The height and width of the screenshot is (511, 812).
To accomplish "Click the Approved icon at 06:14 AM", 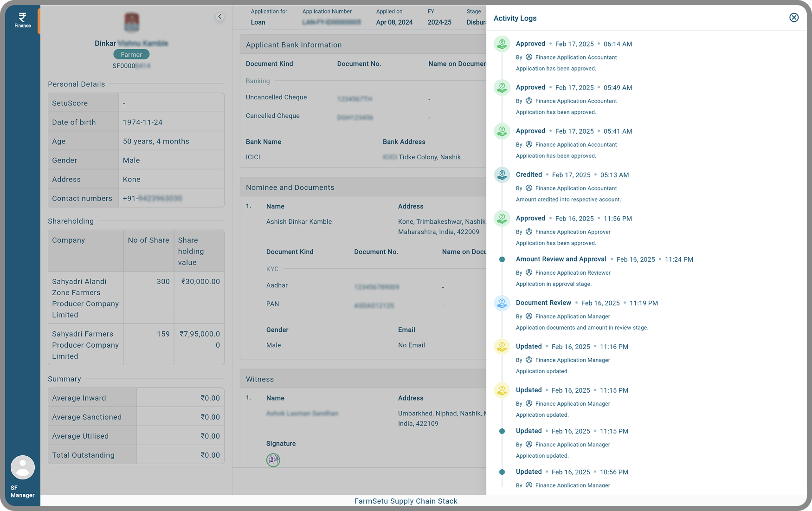I will [x=502, y=44].
